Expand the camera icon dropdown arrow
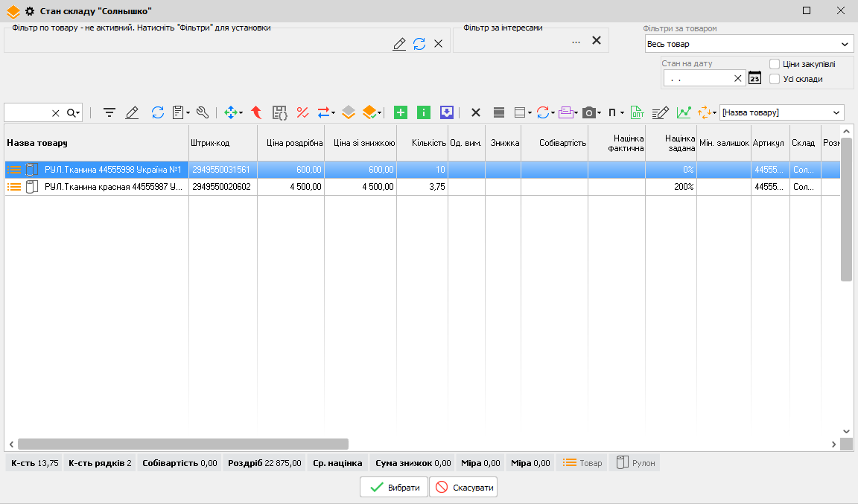Image resolution: width=858 pixels, height=504 pixels. coord(599,113)
